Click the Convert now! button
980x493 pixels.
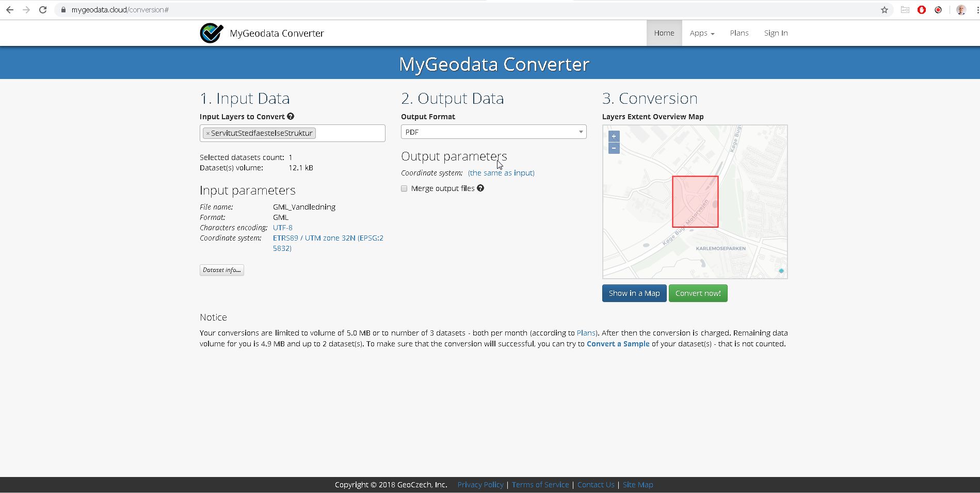pos(698,293)
